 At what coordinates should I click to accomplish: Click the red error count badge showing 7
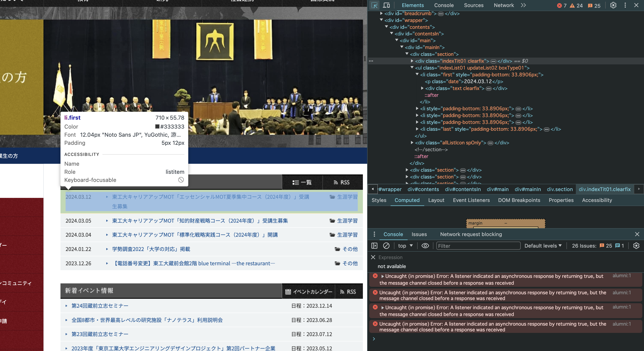[x=562, y=6]
